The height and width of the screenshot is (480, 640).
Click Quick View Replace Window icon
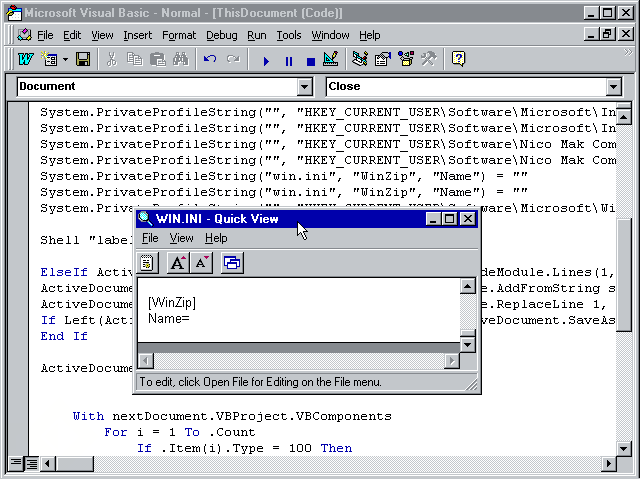232,263
